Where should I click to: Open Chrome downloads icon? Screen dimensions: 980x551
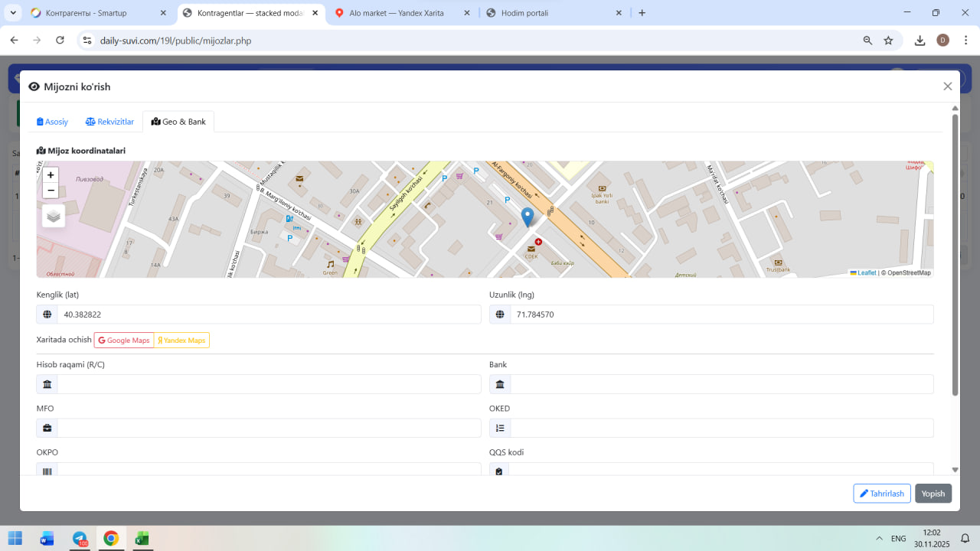pos(920,41)
